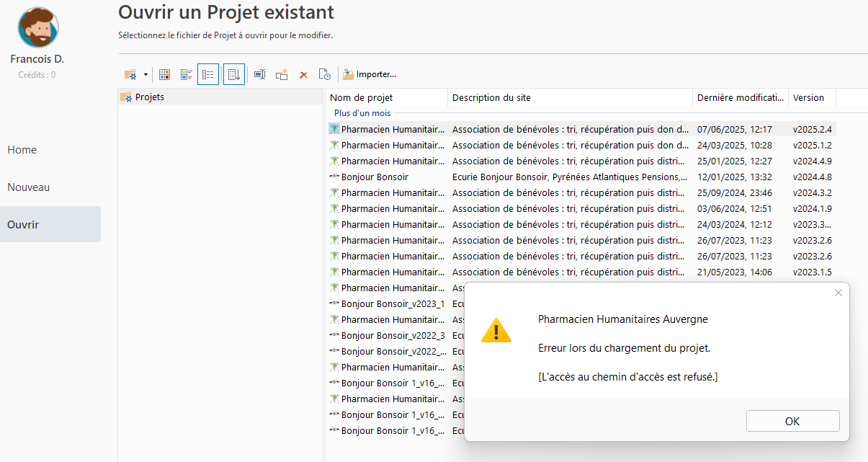Click the description cell of 12/01/2025 row

570,177
